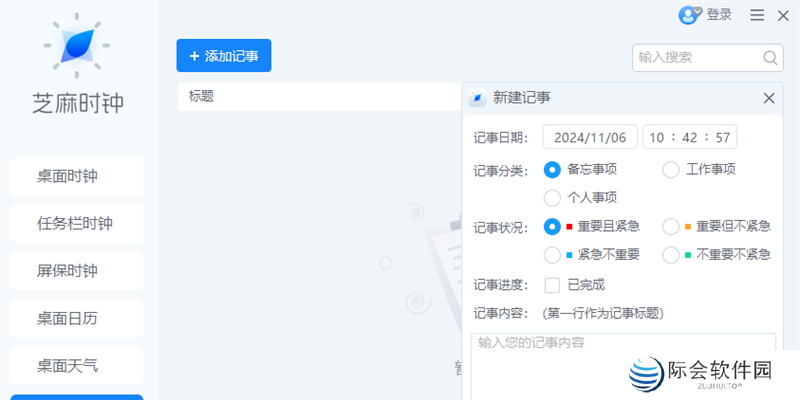Select the 个人事项 radio button
Screen dimensions: 800x400
point(552,198)
